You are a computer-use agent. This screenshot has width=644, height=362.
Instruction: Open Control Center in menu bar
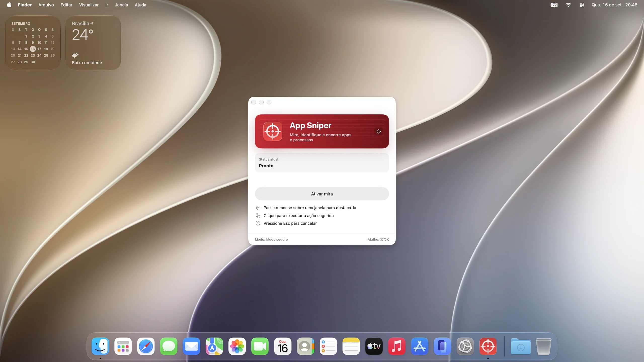582,5
